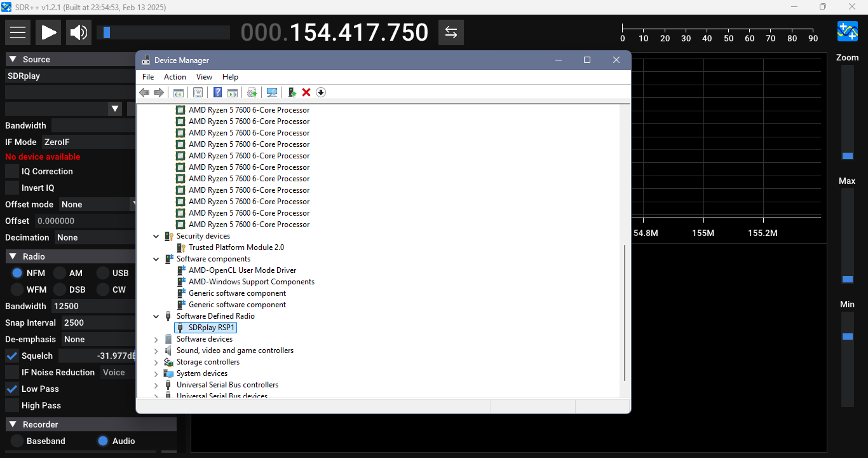Image resolution: width=868 pixels, height=458 pixels.
Task: Click the Security devices category icon
Action: [x=168, y=236]
